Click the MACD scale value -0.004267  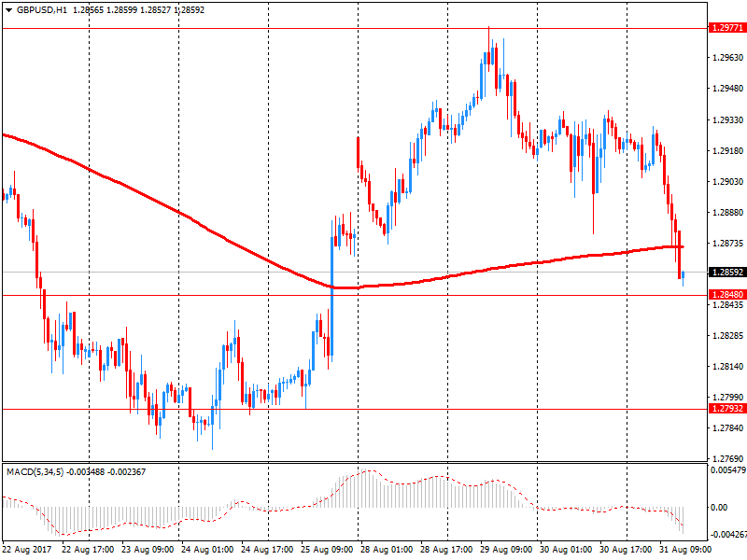coord(728,535)
